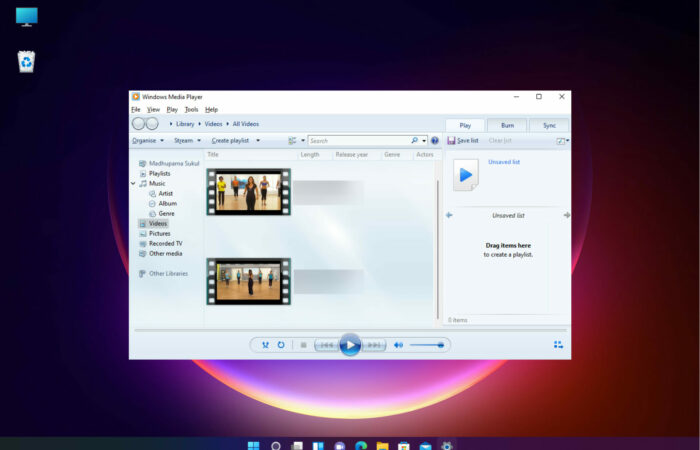
Task: Open the search options dropdown arrow
Action: [424, 141]
